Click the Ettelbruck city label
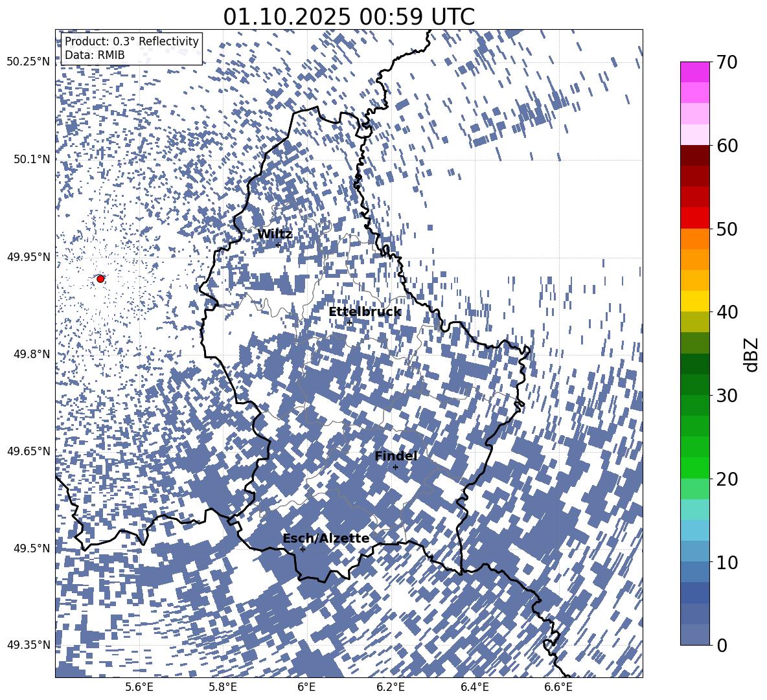This screenshot has width=767, height=700. pos(365,312)
